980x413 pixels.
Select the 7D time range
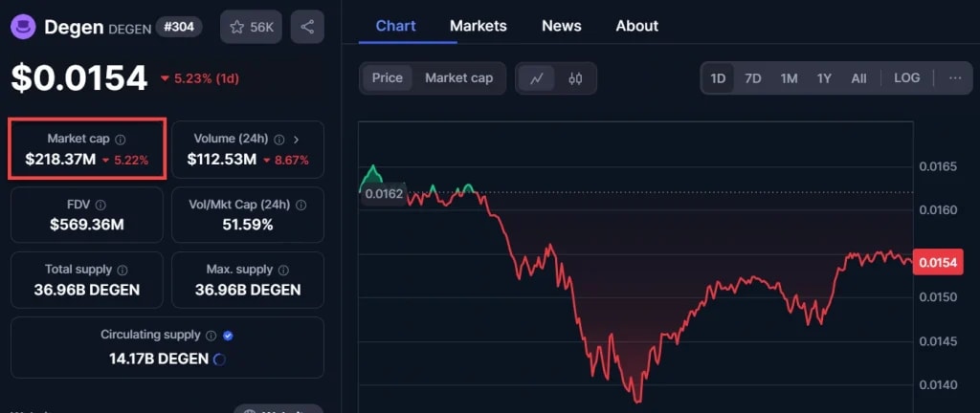point(753,78)
